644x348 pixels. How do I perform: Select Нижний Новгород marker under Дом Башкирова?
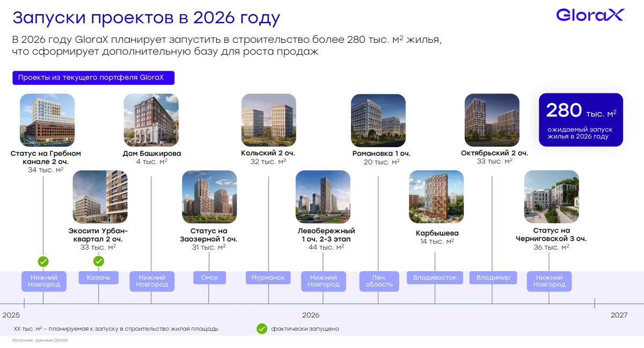click(152, 281)
